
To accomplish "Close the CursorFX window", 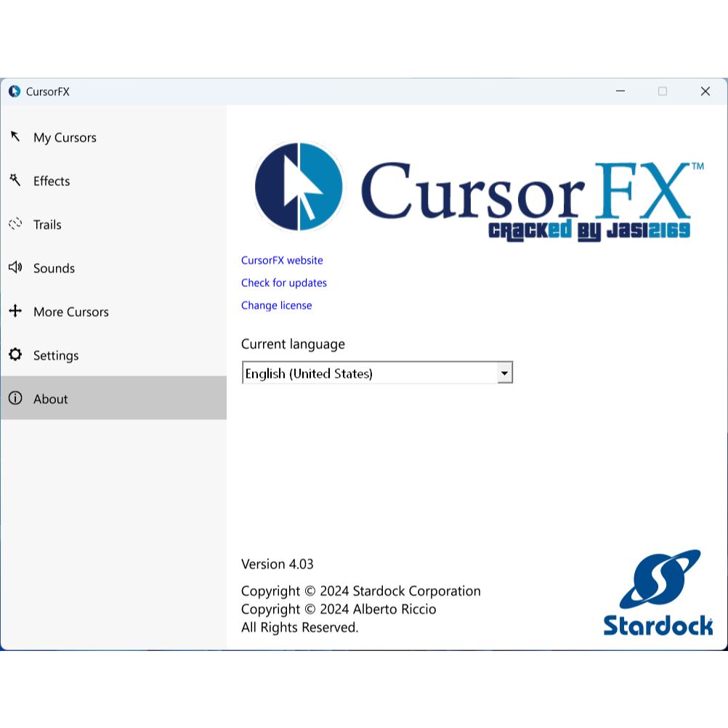I will pyautogui.click(x=705, y=92).
